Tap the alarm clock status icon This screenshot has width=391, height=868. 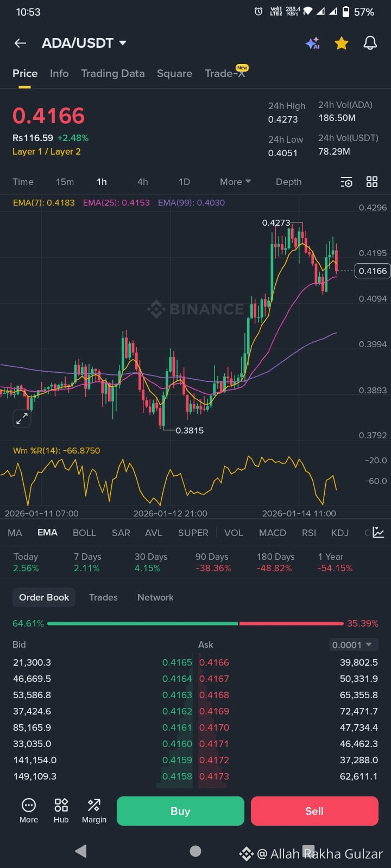(x=258, y=11)
